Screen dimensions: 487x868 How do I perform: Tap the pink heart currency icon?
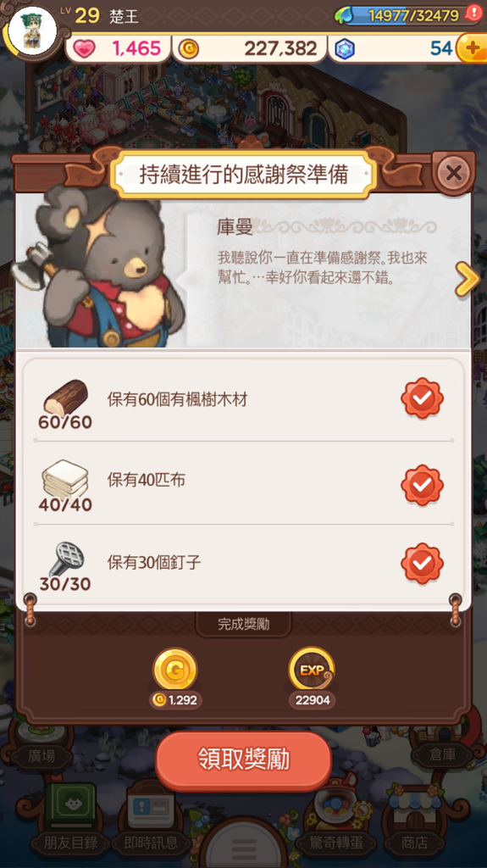click(x=84, y=48)
